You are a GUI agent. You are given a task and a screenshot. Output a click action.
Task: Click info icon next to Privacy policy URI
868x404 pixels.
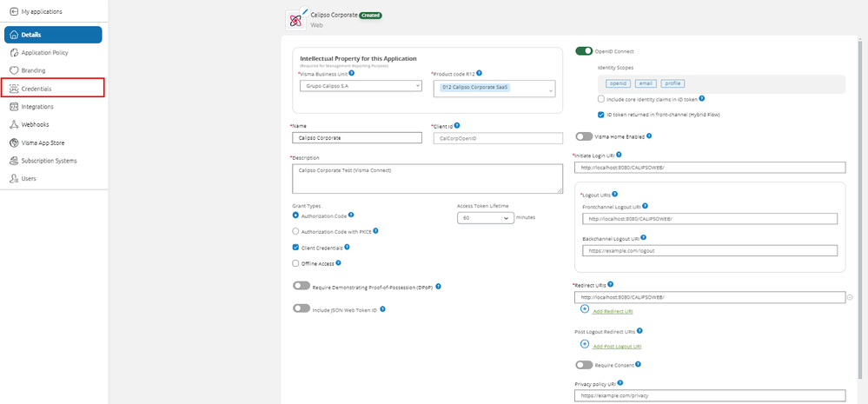coord(620,382)
